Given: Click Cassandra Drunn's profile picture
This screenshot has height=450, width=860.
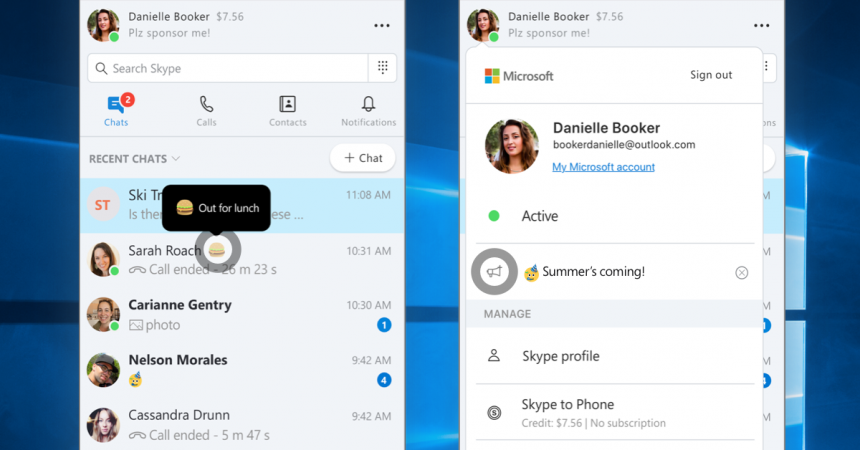Looking at the screenshot, I should 103,425.
